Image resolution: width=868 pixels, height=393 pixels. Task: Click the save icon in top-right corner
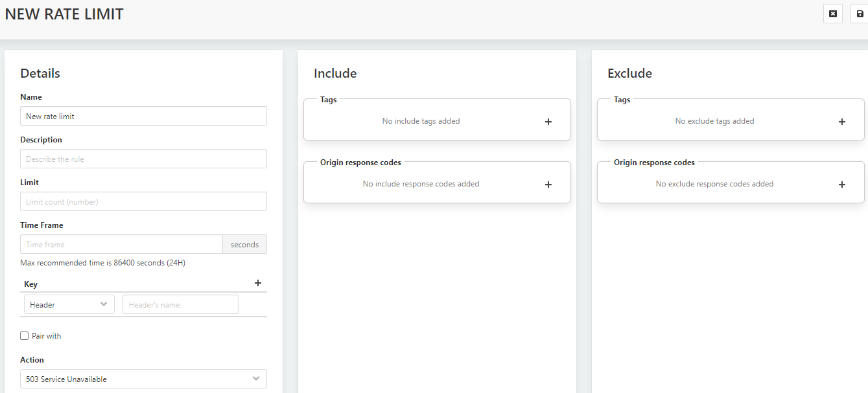(860, 14)
